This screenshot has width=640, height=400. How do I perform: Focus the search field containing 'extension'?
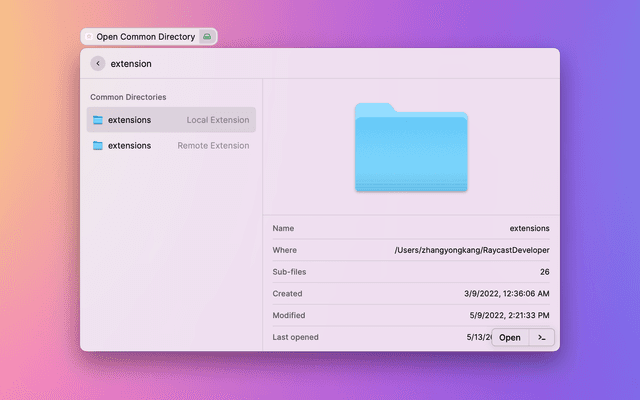pos(300,63)
